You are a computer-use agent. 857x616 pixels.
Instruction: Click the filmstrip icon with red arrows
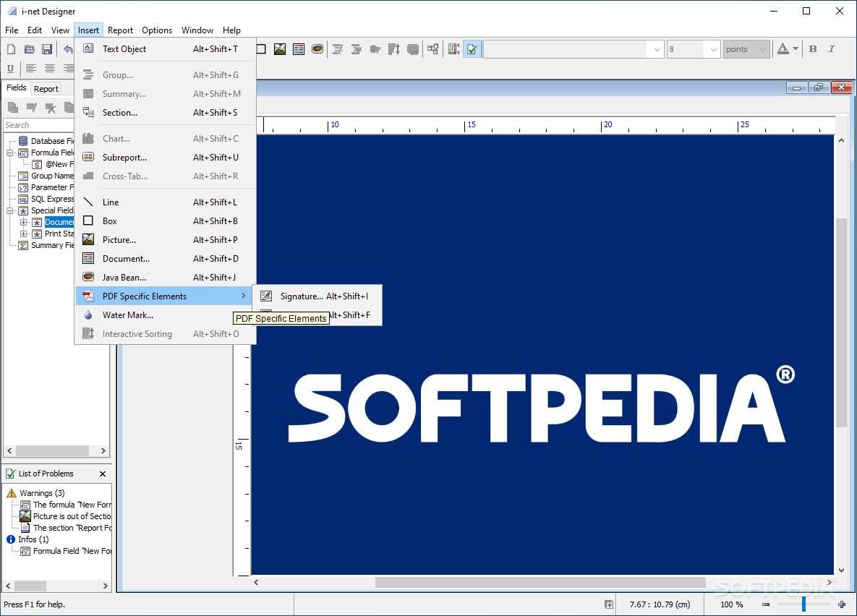[x=453, y=49]
